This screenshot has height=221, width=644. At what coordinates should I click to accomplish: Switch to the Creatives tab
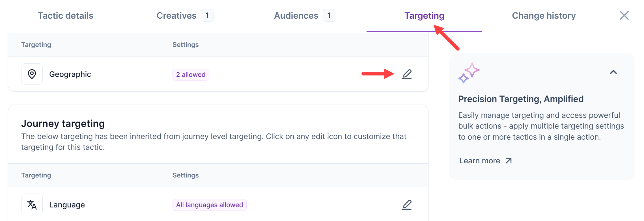coord(176,16)
